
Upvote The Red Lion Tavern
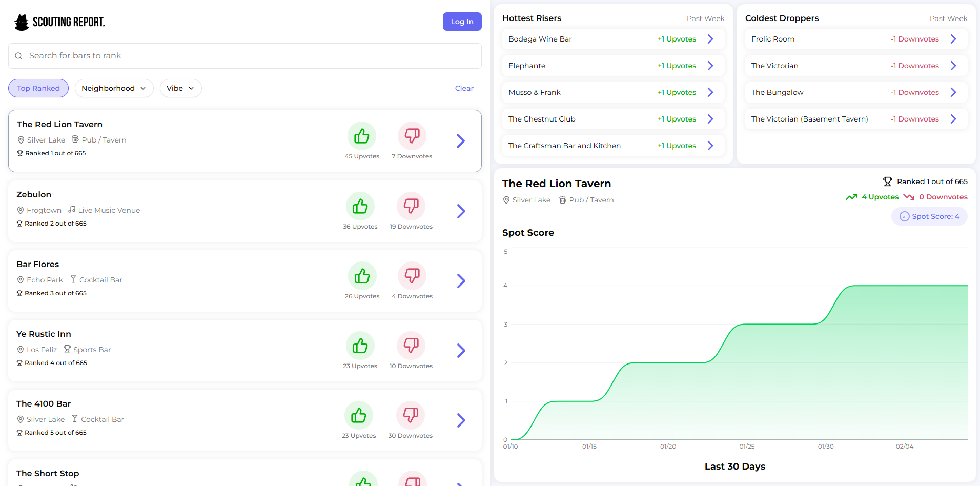click(x=361, y=136)
